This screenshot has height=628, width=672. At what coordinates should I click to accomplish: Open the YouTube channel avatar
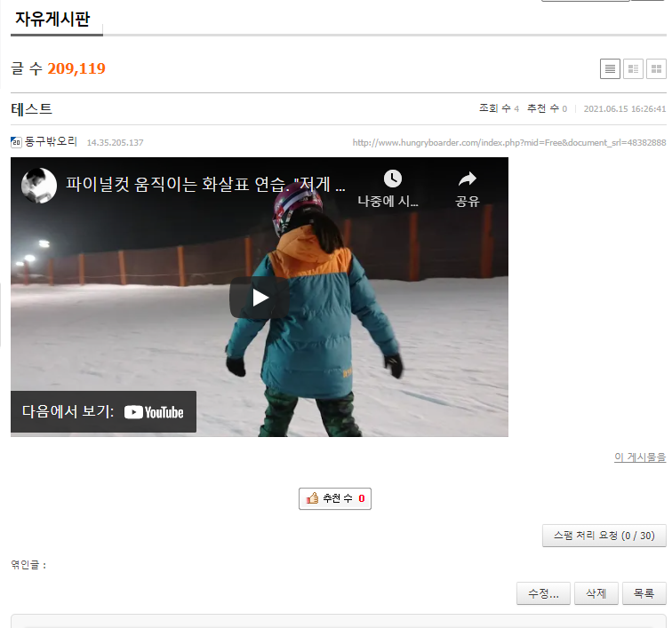(x=39, y=185)
